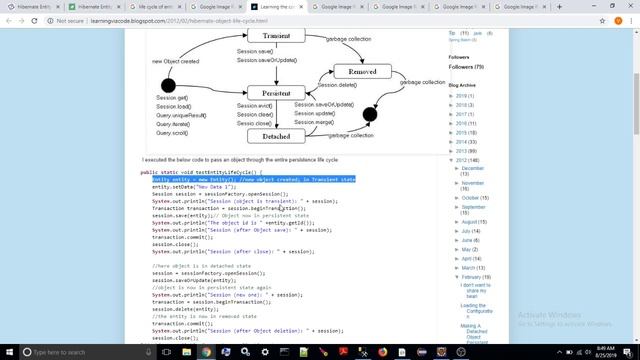Viewport: 640px width, 360px height.
Task: Open 'I don't want to share my heart' post
Action: (x=476, y=291)
